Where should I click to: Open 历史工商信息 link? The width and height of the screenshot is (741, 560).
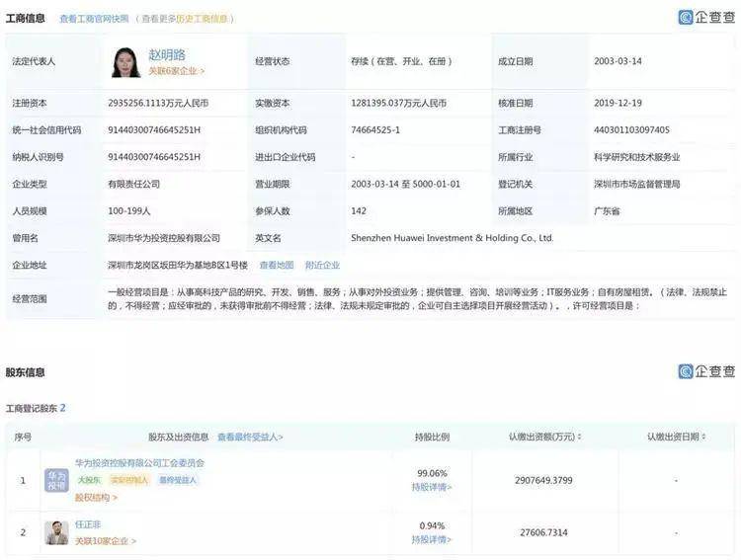(202, 19)
